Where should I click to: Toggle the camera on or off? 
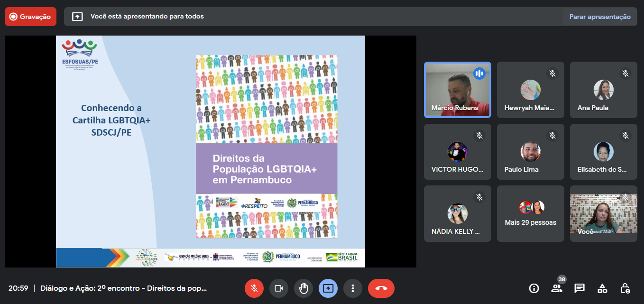pyautogui.click(x=279, y=288)
